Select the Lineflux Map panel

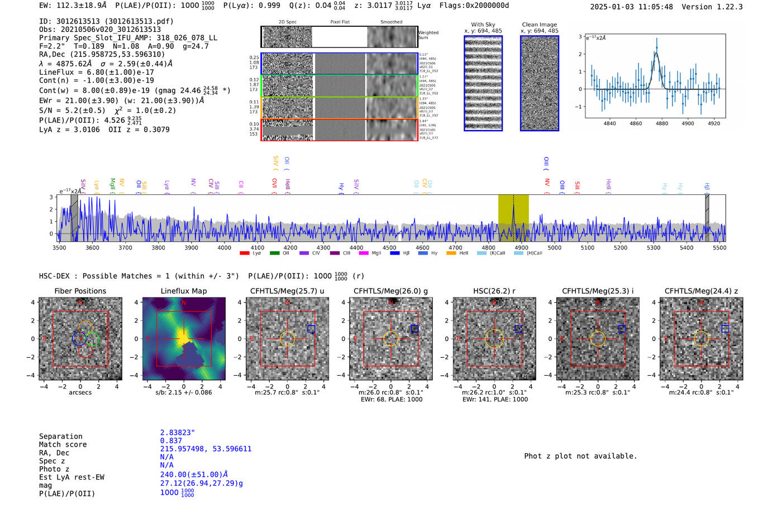[x=184, y=339]
